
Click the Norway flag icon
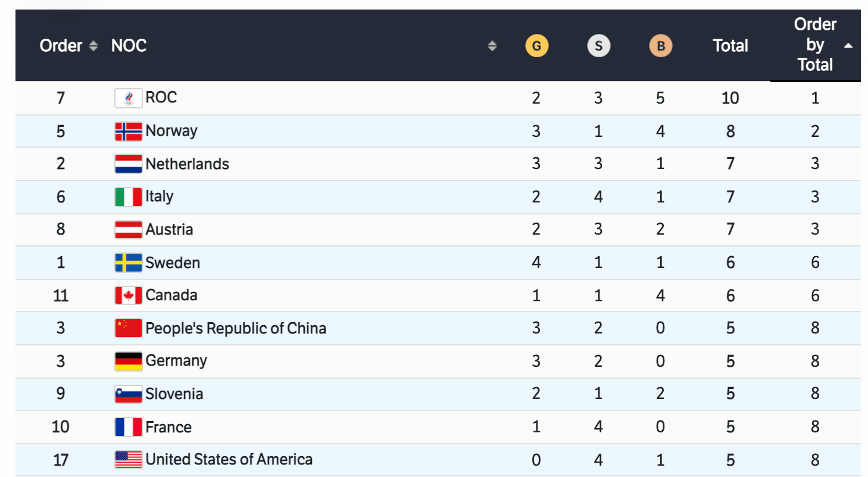[128, 131]
